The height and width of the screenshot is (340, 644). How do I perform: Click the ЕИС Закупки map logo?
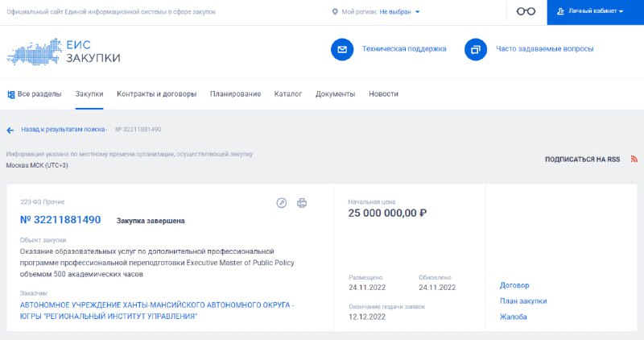(x=35, y=52)
